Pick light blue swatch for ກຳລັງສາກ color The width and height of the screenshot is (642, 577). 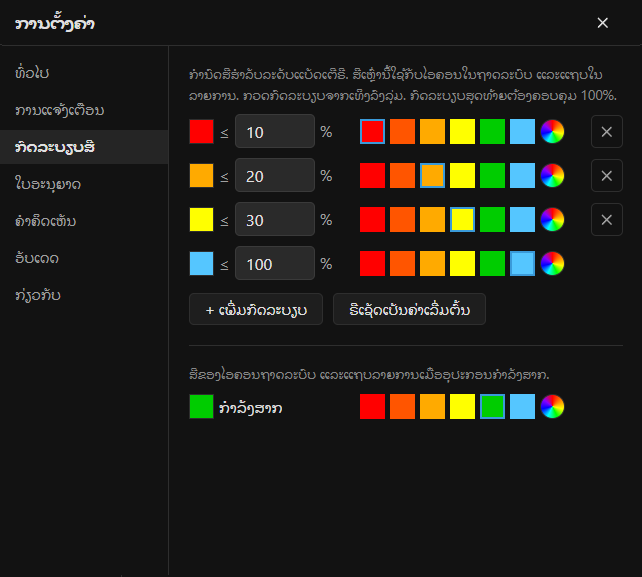522,407
